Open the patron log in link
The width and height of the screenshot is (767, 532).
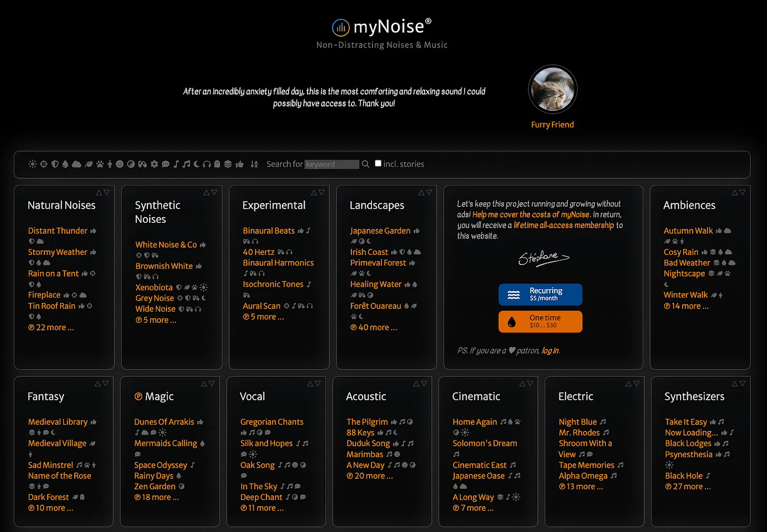coord(550,351)
